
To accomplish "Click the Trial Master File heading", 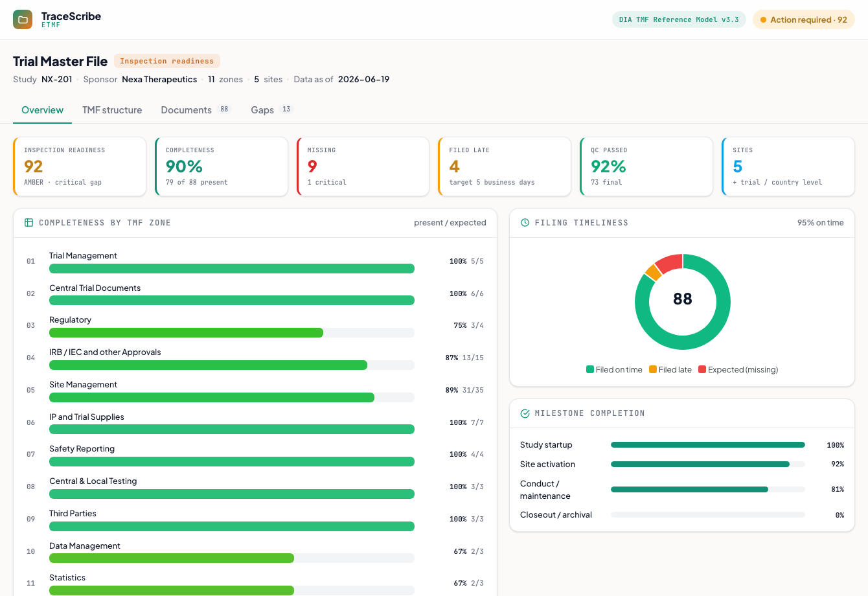I will 60,62.
